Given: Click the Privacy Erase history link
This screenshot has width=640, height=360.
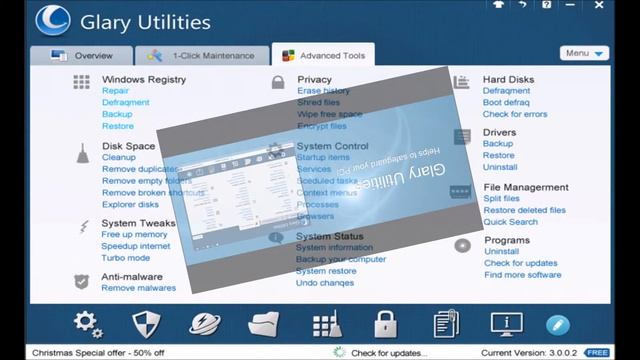Looking at the screenshot, I should click(x=323, y=91).
